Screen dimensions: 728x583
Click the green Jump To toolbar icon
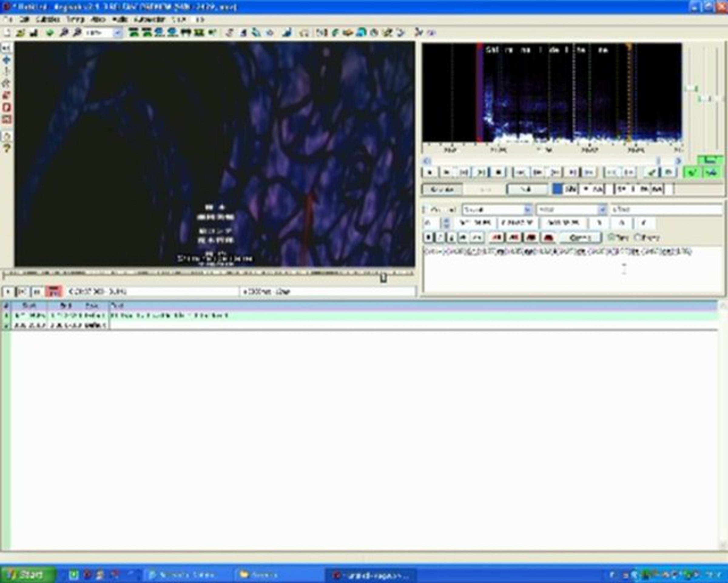pos(50,33)
